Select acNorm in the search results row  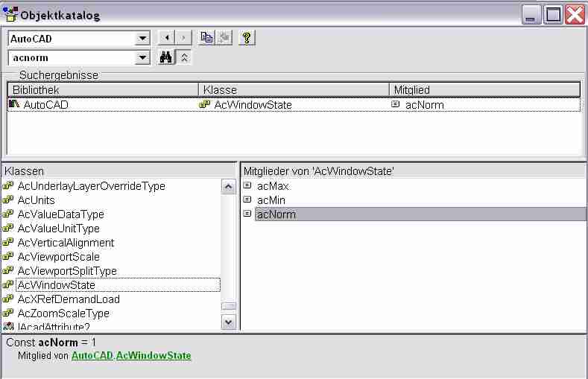[425, 105]
